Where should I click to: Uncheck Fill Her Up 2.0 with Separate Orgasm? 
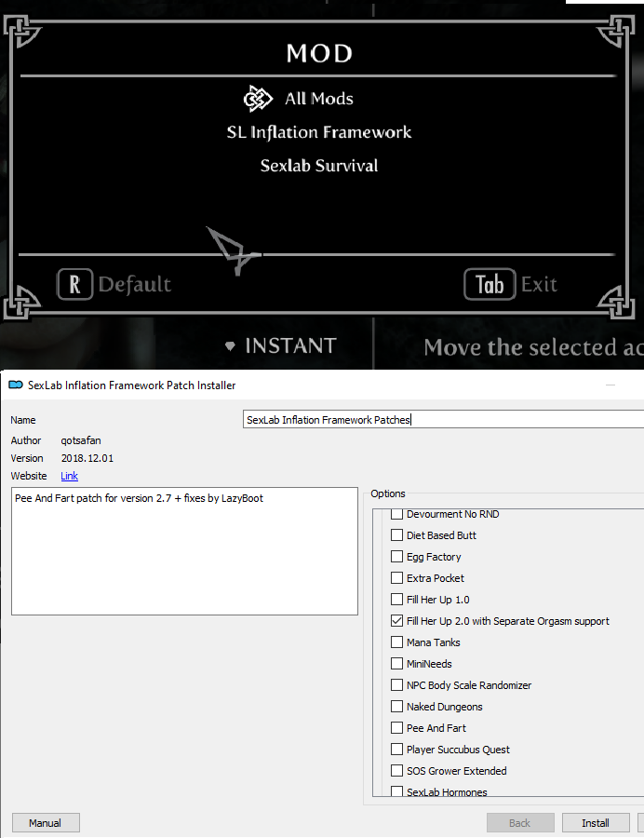point(396,620)
